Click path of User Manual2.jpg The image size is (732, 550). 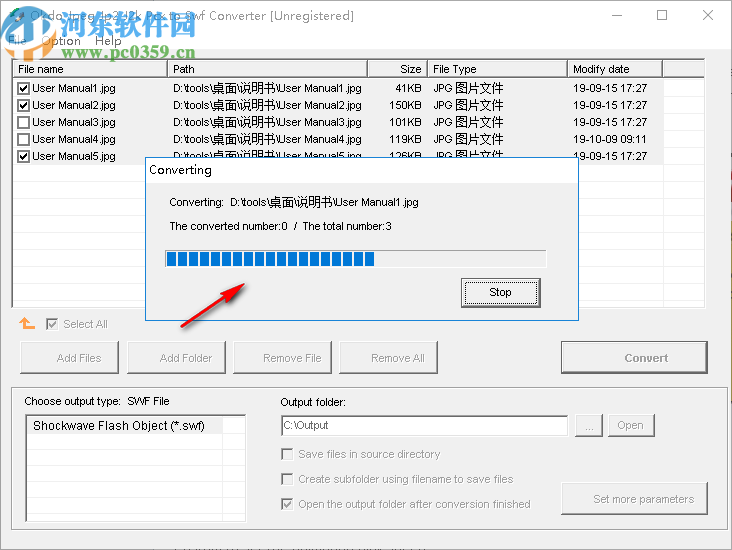[x=267, y=106]
